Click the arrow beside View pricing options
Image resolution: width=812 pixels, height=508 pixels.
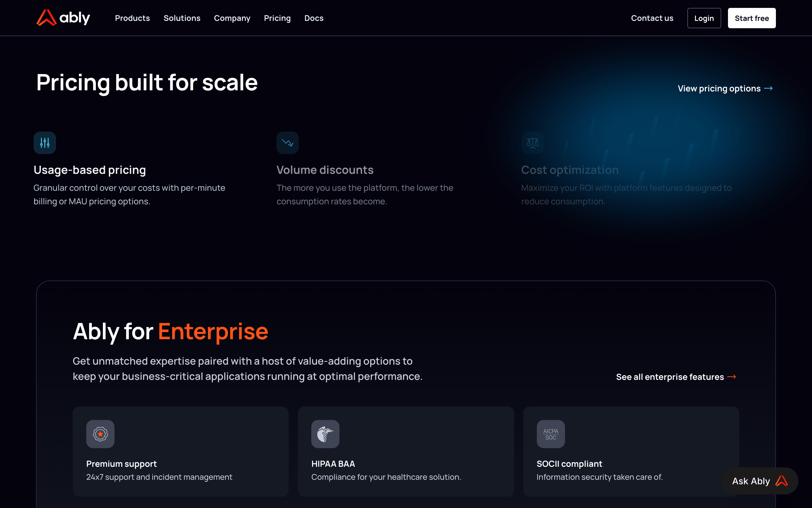(x=768, y=88)
